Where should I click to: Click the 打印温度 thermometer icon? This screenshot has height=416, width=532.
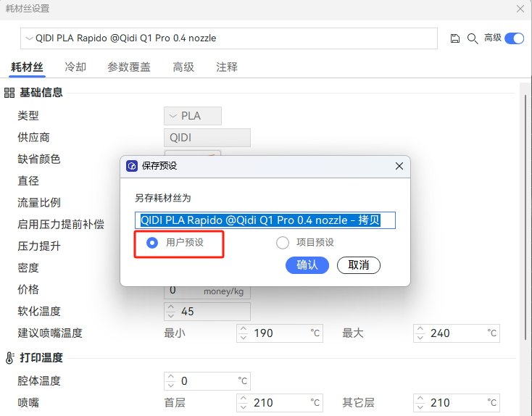click(x=10, y=358)
